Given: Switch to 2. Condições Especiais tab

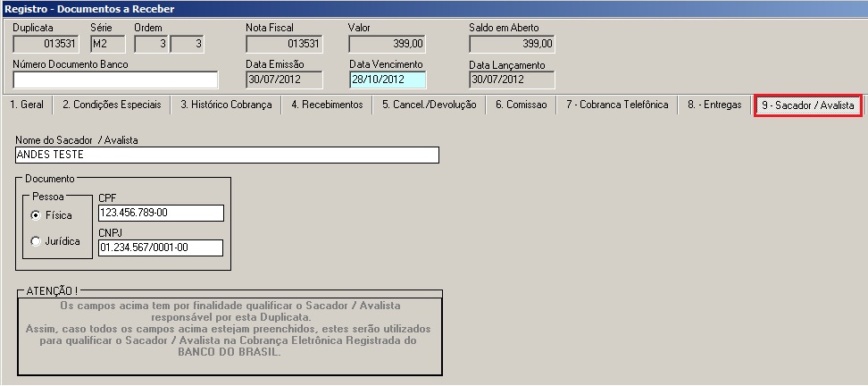Looking at the screenshot, I should click(x=112, y=105).
